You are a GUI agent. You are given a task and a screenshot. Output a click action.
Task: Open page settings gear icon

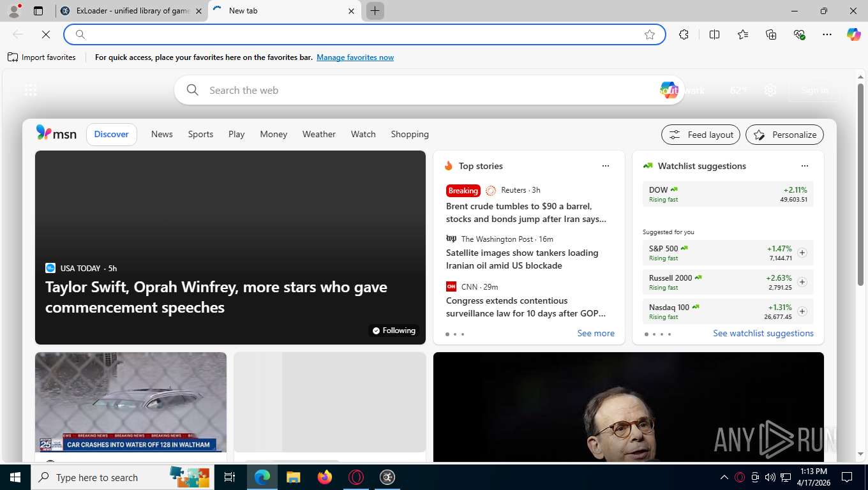pyautogui.click(x=770, y=90)
